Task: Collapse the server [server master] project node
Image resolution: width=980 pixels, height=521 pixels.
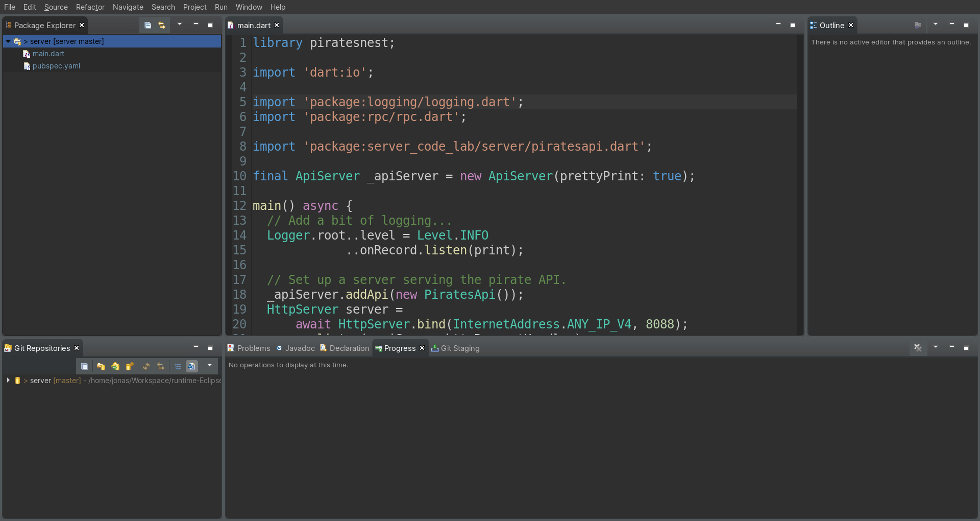Action: click(x=8, y=41)
